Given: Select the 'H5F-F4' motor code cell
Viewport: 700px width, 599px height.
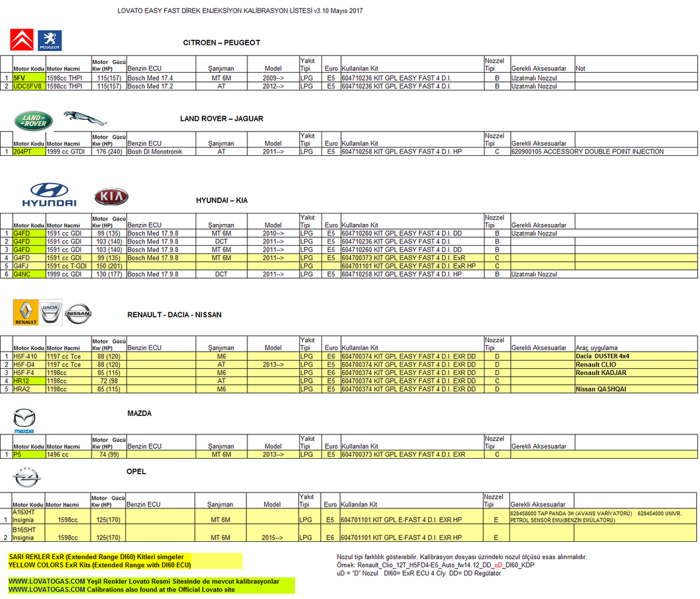Looking at the screenshot, I should tap(29, 372).
